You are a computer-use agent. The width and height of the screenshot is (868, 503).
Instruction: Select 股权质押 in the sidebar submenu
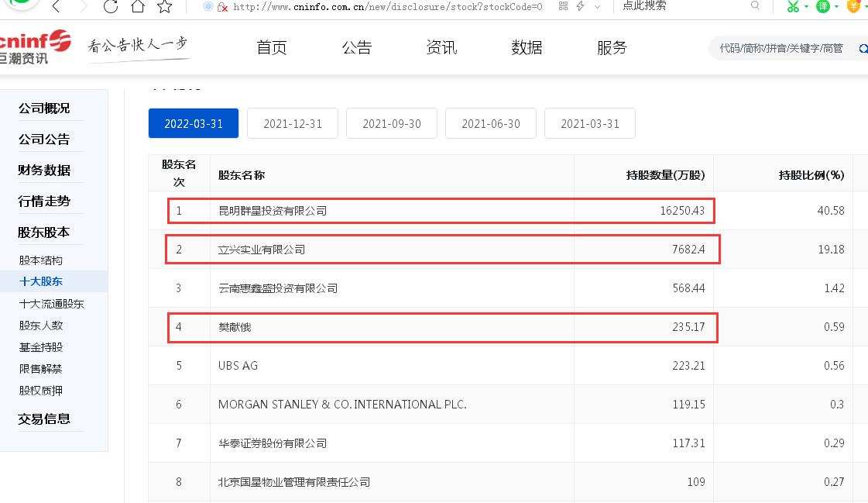(41, 391)
